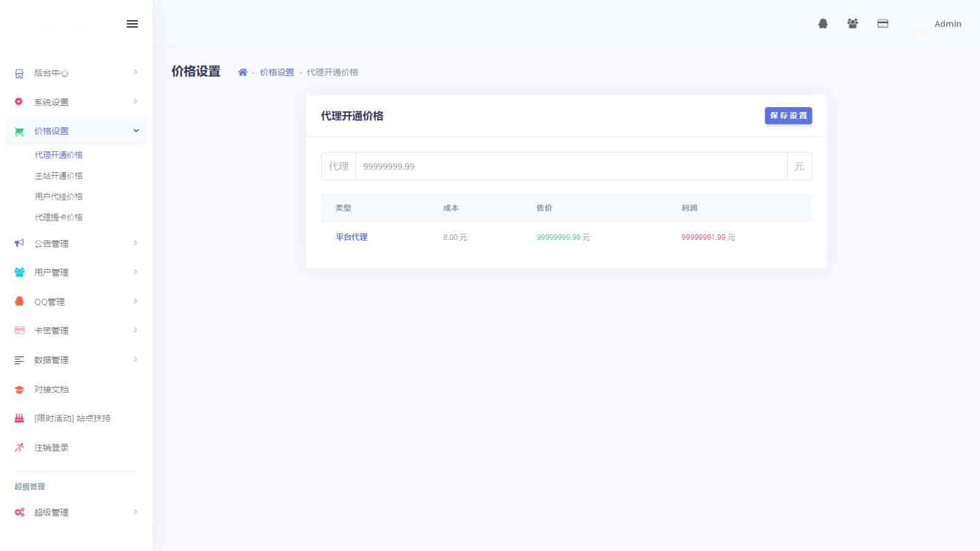The width and height of the screenshot is (980, 551).
Task: Save settings with 保存设置 button
Action: pos(788,116)
